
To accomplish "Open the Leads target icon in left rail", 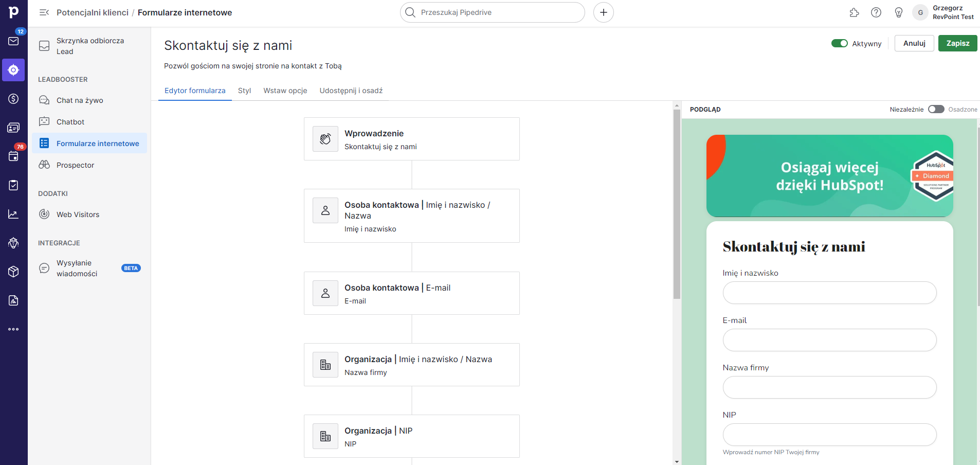I will click(x=13, y=70).
